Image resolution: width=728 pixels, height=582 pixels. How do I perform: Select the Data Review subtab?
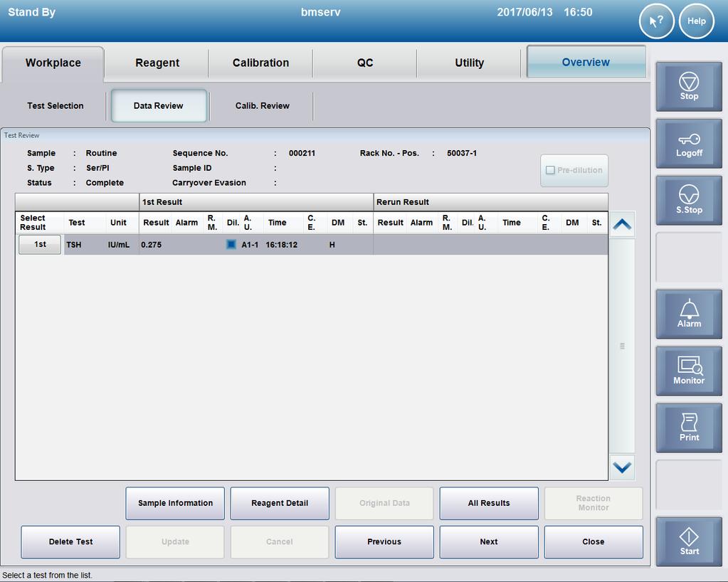pyautogui.click(x=158, y=106)
